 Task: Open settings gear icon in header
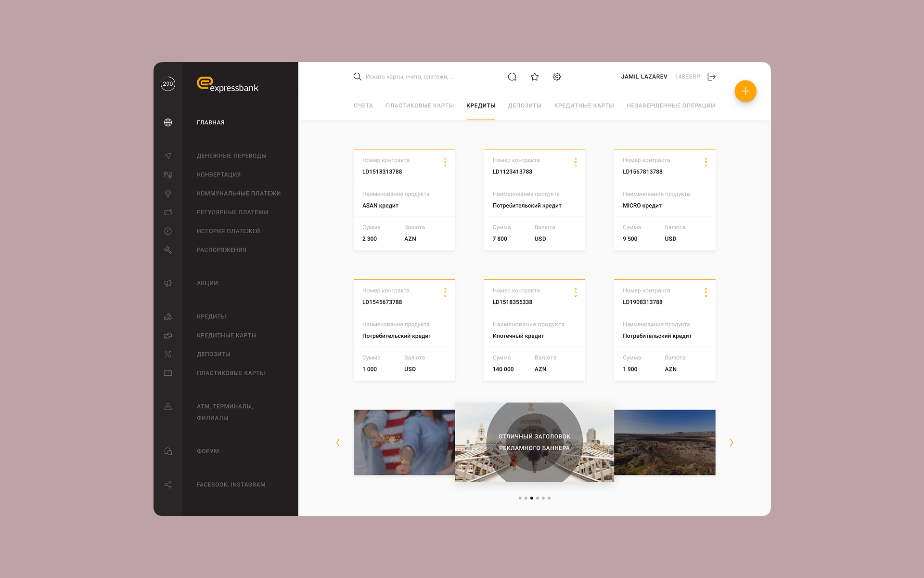coord(557,77)
